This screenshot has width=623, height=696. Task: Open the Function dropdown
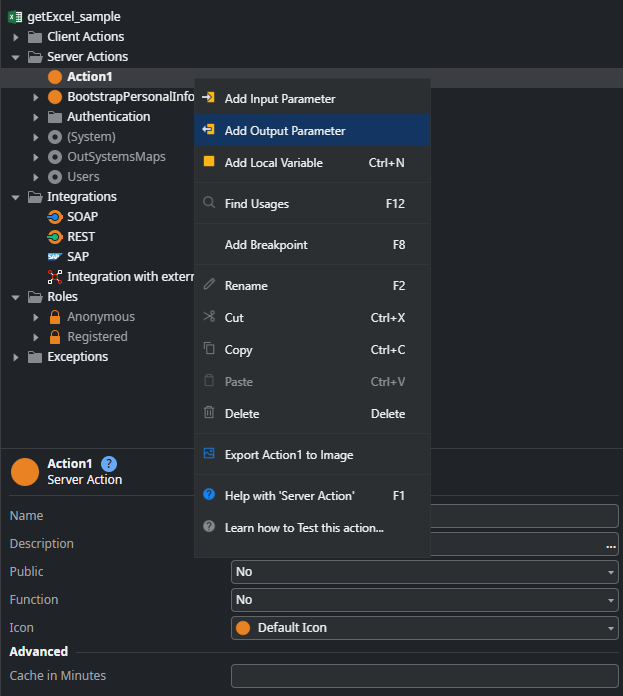coord(425,600)
